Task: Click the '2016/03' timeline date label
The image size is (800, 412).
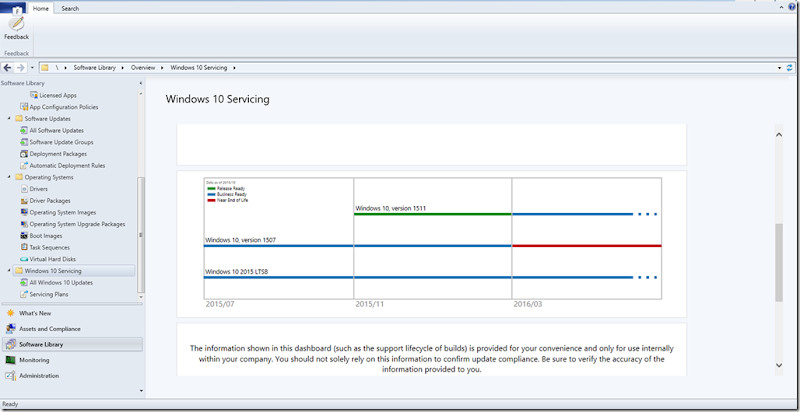Action: pos(528,304)
